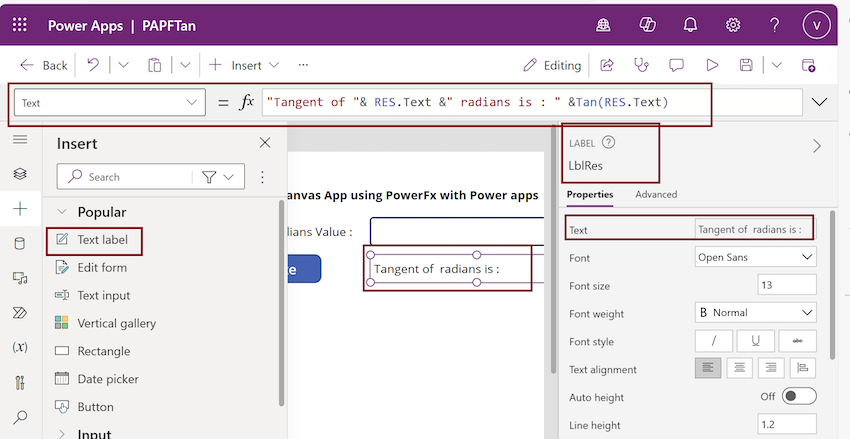The width and height of the screenshot is (850, 439).
Task: Open the Data cylinder icon
Action: coord(20,243)
